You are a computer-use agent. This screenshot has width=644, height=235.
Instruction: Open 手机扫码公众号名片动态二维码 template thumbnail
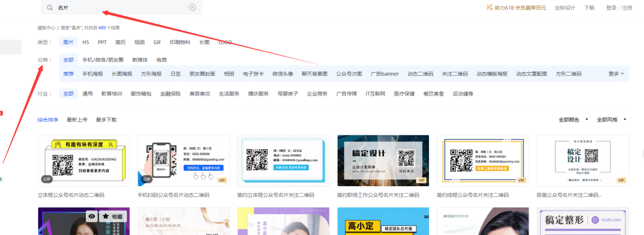(x=183, y=160)
